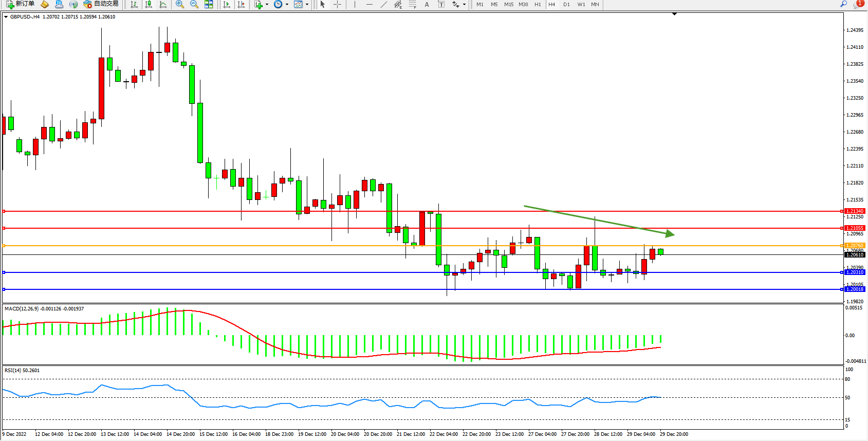Image resolution: width=868 pixels, height=441 pixels.
Task: Select the horizontal line tool
Action: tap(369, 4)
